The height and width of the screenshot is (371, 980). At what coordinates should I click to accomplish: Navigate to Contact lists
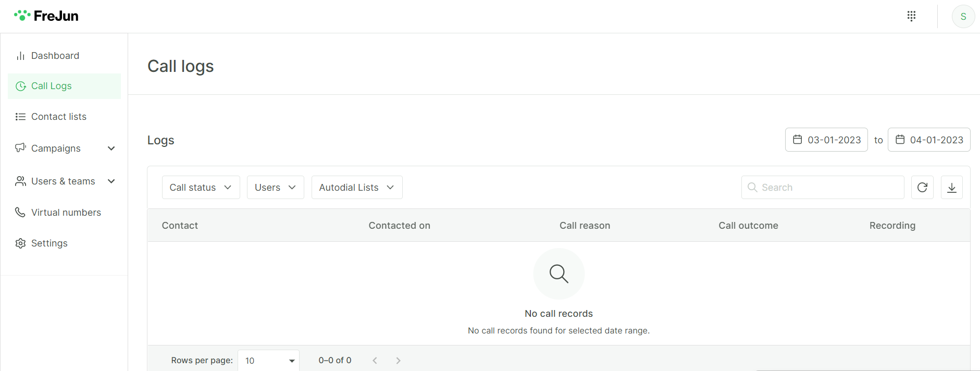point(58,117)
